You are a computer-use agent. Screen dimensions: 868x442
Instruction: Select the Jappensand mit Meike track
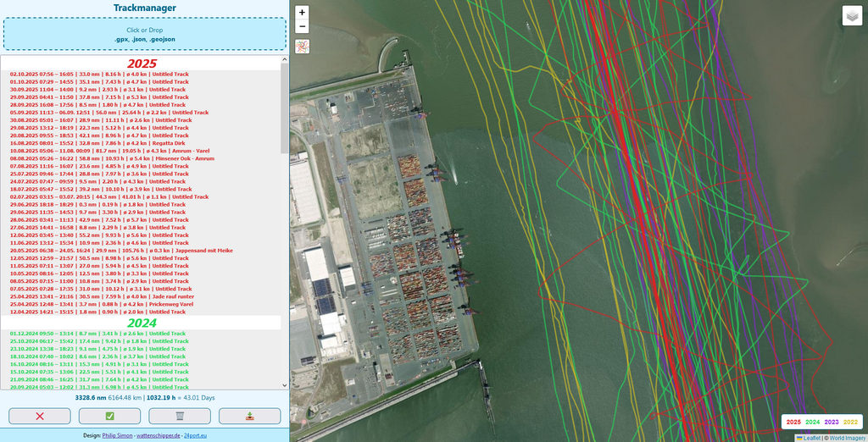pos(142,251)
